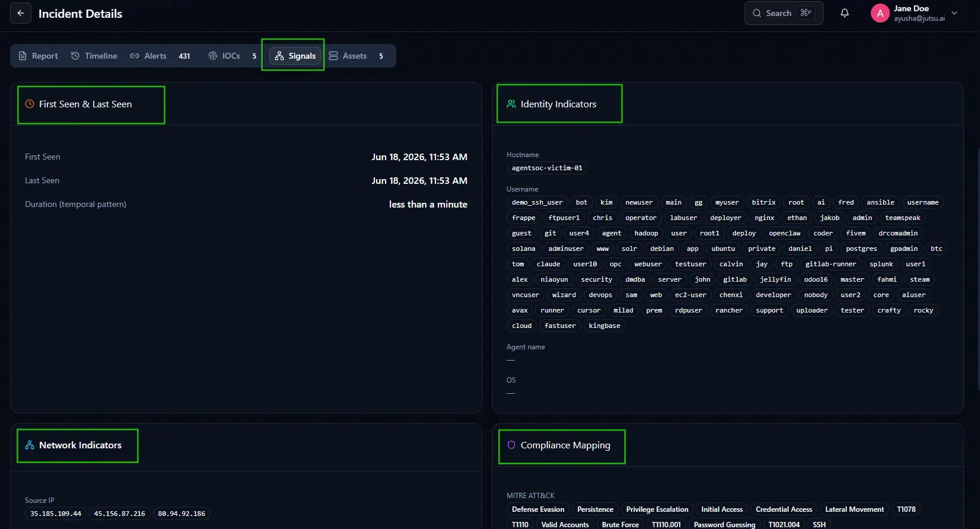The width and height of the screenshot is (980, 529).
Task: Click the Valid Accounts tag
Action: pos(565,524)
